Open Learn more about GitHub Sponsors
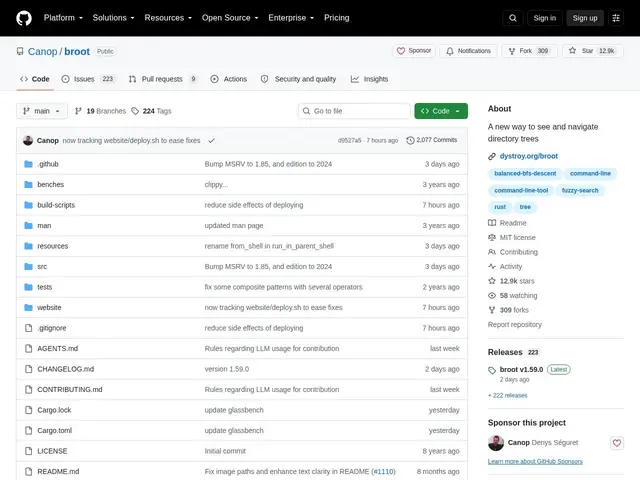The height and width of the screenshot is (480, 640). tap(535, 461)
